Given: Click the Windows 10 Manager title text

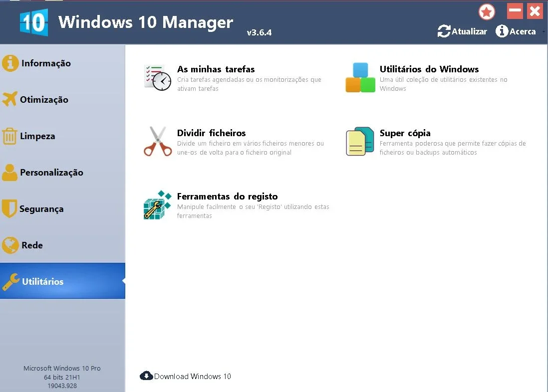Looking at the screenshot, I should [145, 22].
